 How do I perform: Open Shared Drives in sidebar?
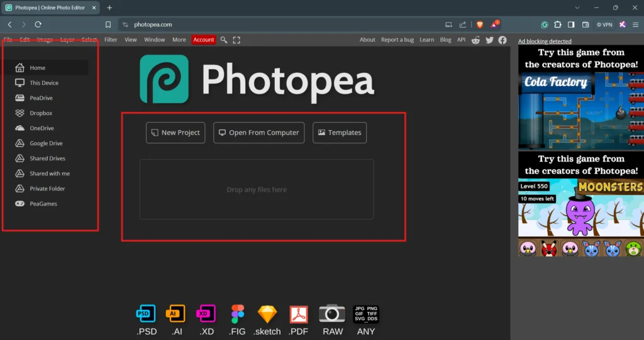coord(46,158)
